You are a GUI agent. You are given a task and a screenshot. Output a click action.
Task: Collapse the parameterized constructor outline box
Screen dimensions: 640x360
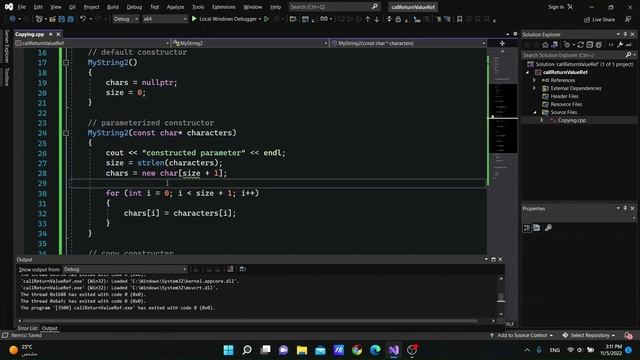66,133
